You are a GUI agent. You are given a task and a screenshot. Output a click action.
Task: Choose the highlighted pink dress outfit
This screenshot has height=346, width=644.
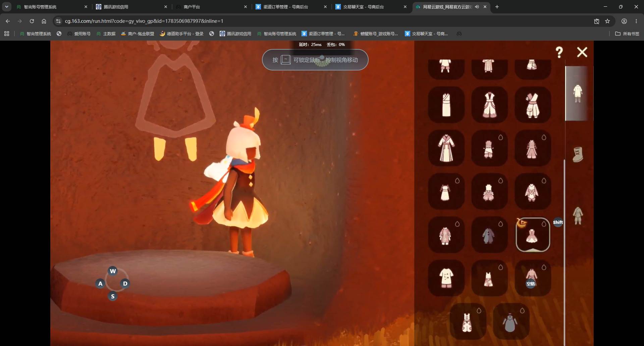533,235
